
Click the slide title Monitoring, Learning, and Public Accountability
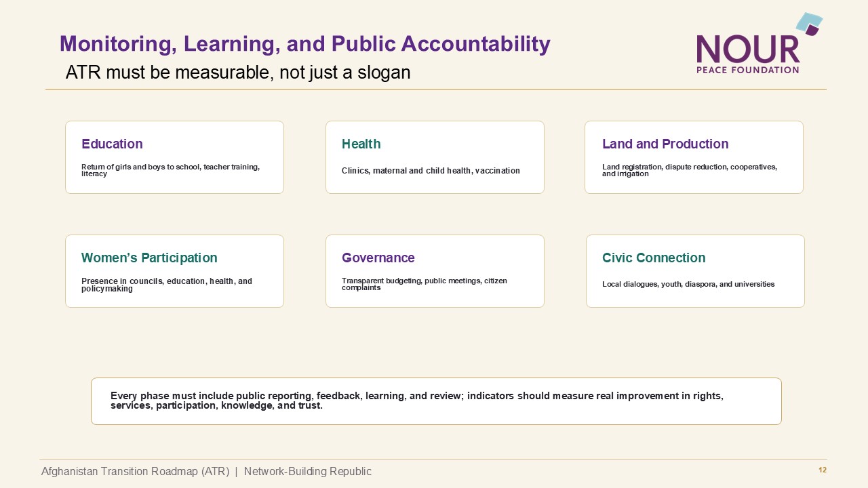(305, 44)
